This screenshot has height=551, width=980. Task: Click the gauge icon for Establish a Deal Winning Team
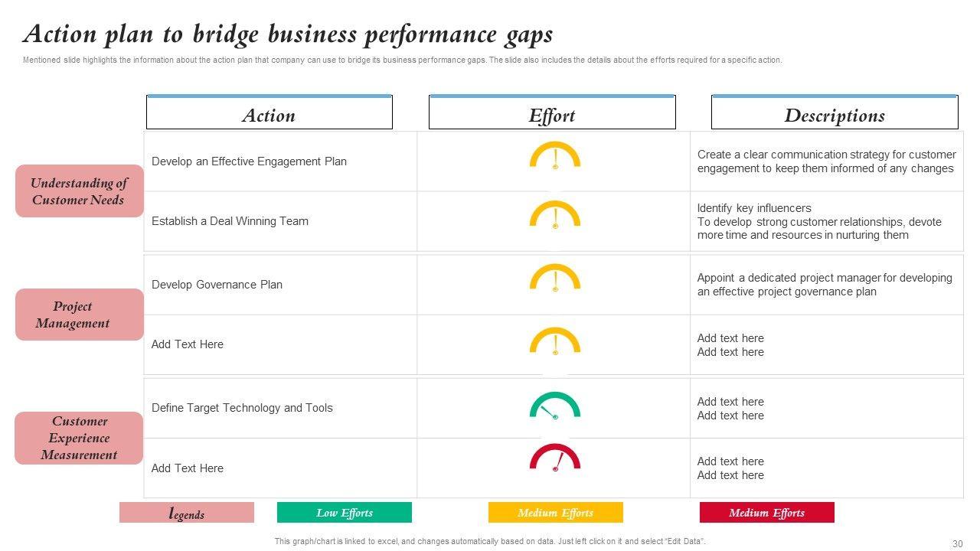click(555, 215)
